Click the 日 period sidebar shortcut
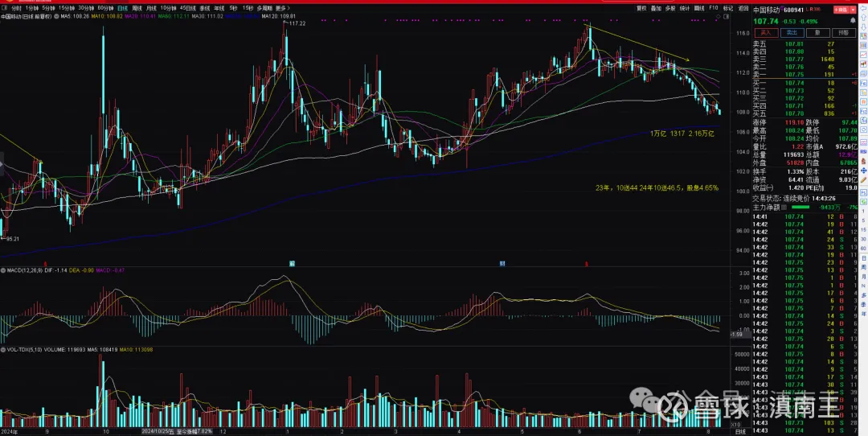 863,259
